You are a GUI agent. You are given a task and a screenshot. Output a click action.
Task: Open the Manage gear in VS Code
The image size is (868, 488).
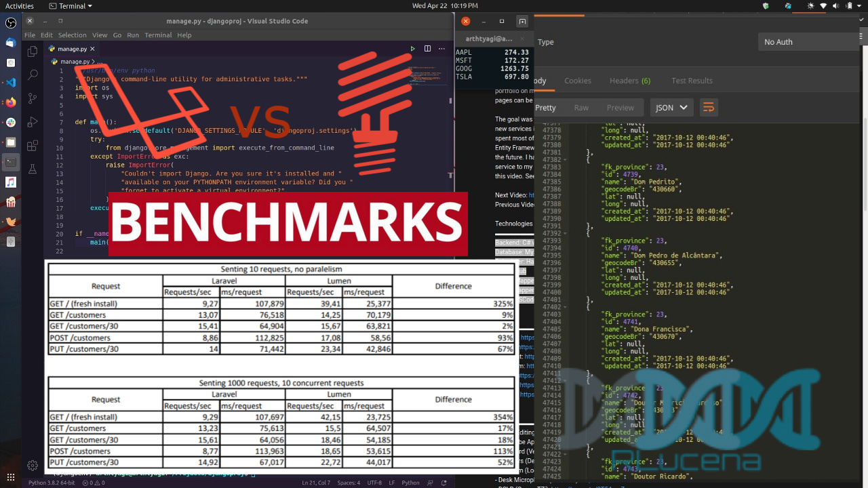(32, 465)
